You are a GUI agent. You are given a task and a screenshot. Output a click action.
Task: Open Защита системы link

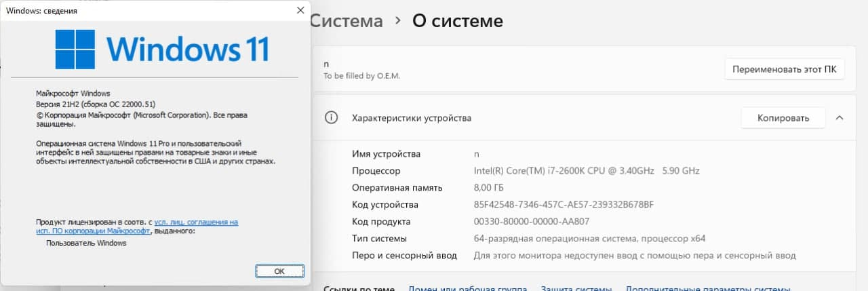pos(576,289)
